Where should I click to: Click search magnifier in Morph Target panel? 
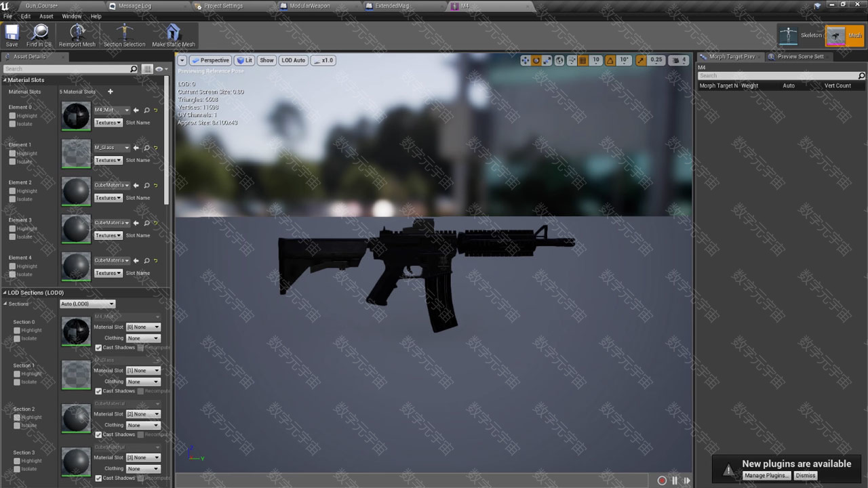pyautogui.click(x=862, y=76)
